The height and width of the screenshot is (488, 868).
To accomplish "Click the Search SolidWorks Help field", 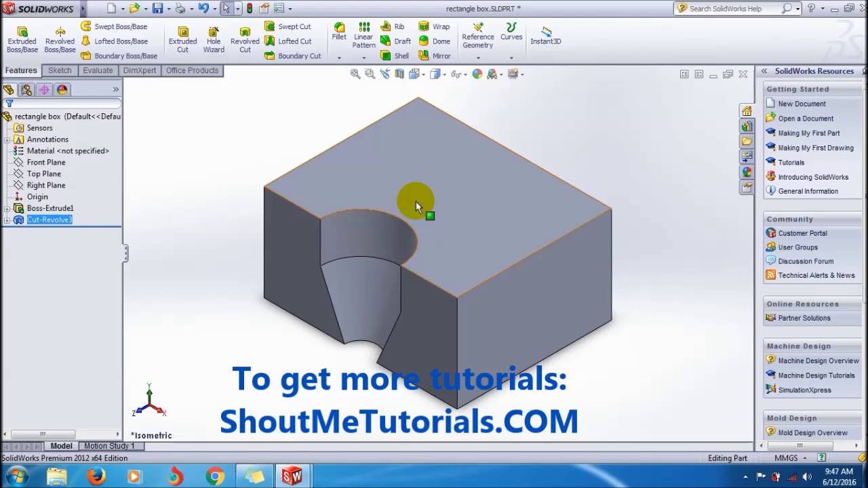I will click(x=734, y=9).
